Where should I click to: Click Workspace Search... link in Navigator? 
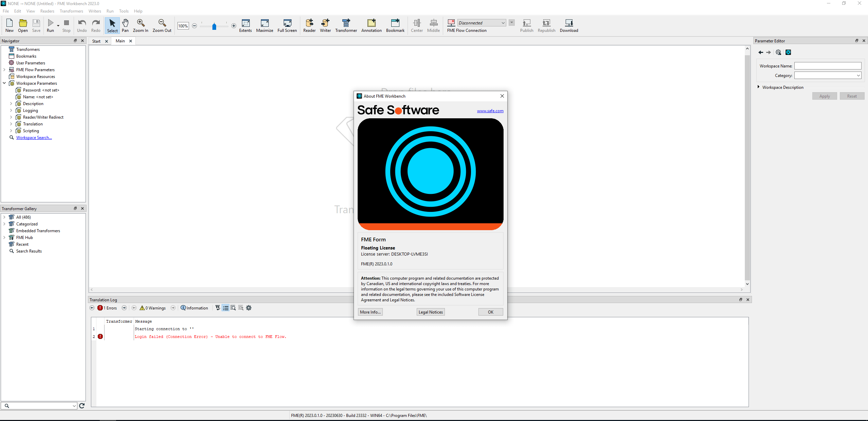[x=34, y=137]
